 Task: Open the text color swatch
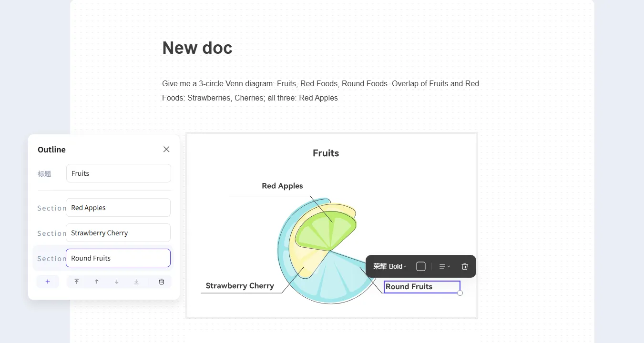420,266
